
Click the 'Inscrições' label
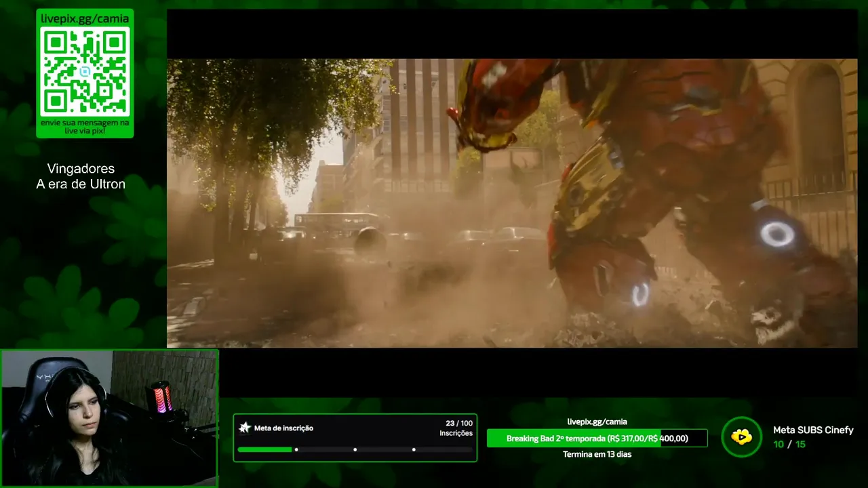[x=456, y=433]
